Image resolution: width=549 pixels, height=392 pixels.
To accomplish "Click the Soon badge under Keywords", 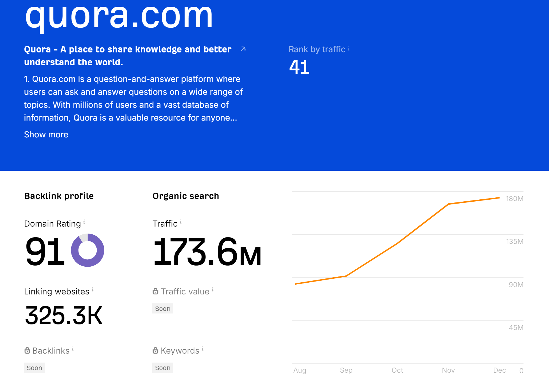I will (163, 368).
